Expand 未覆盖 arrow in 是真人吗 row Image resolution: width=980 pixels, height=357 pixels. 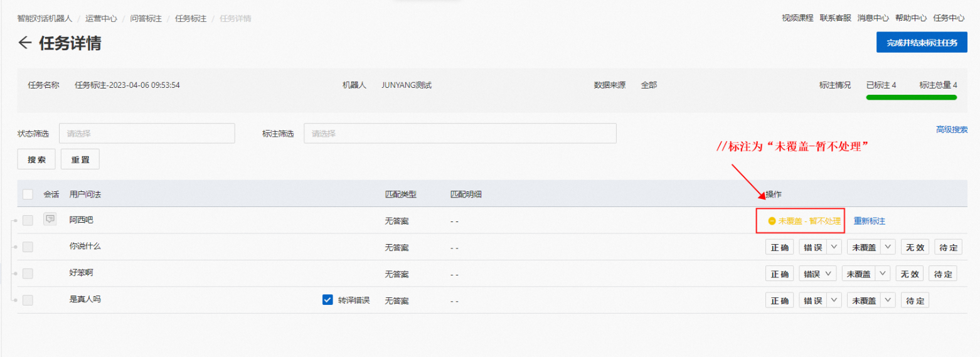[x=888, y=300]
